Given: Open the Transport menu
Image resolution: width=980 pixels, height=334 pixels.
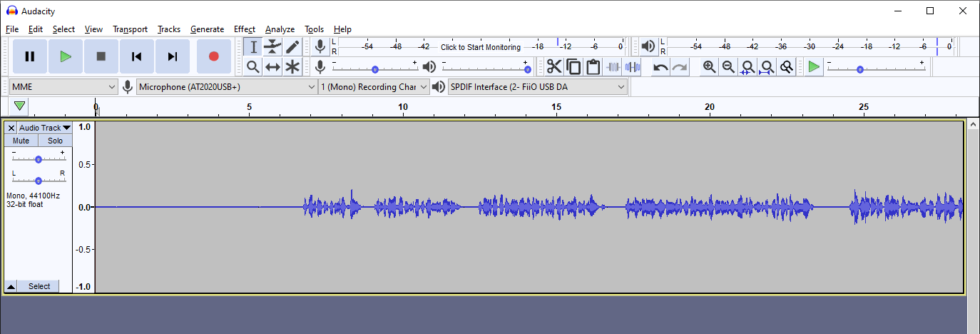Looking at the screenshot, I should (130, 29).
